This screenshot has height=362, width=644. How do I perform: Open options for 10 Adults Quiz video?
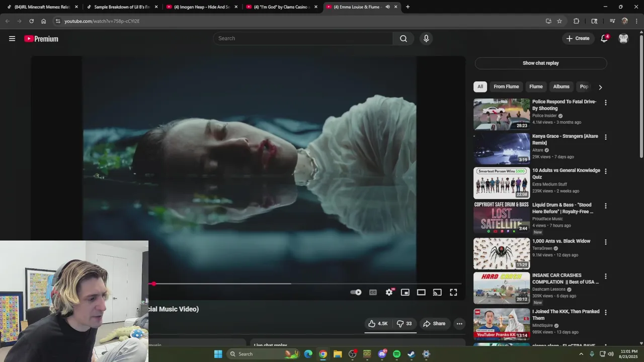tap(605, 171)
